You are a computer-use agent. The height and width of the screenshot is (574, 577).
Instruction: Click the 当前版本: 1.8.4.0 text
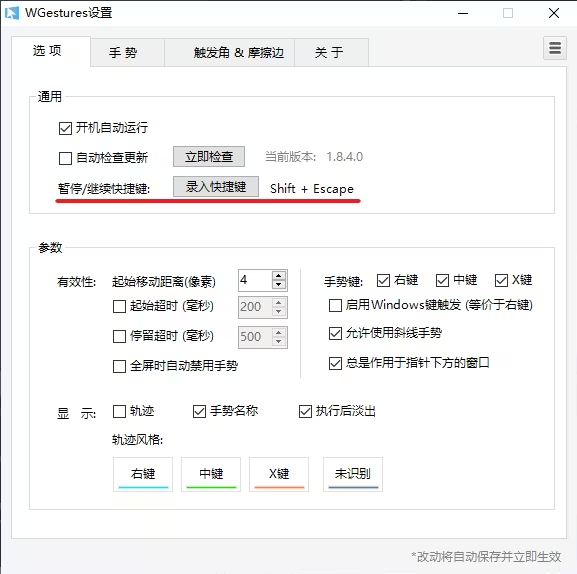pos(314,157)
